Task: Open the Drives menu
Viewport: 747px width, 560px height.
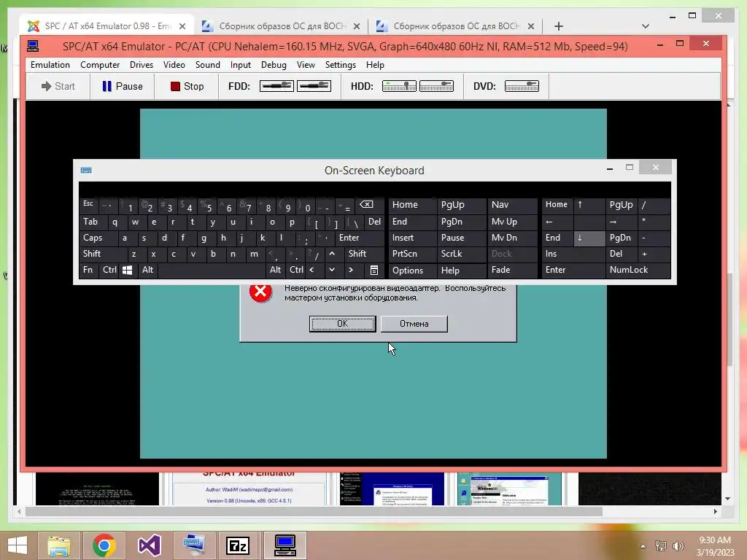Action: coord(142,65)
